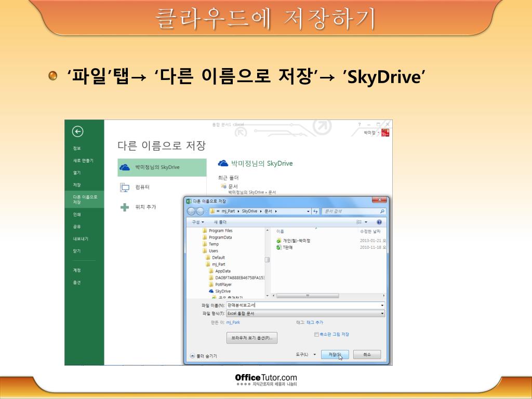Open 인쇄 in the backstage sidebar
532x399 pixels.
coord(77,215)
